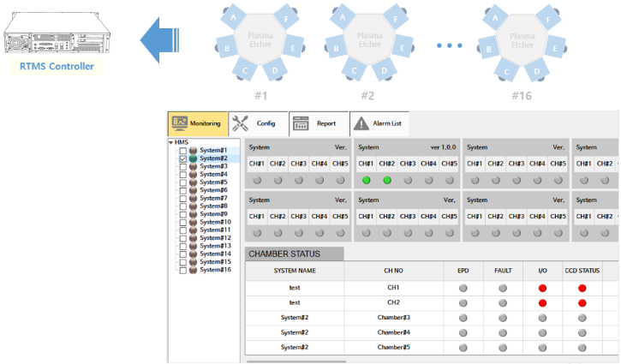Switch to the Monitoring tab

pyautogui.click(x=197, y=123)
